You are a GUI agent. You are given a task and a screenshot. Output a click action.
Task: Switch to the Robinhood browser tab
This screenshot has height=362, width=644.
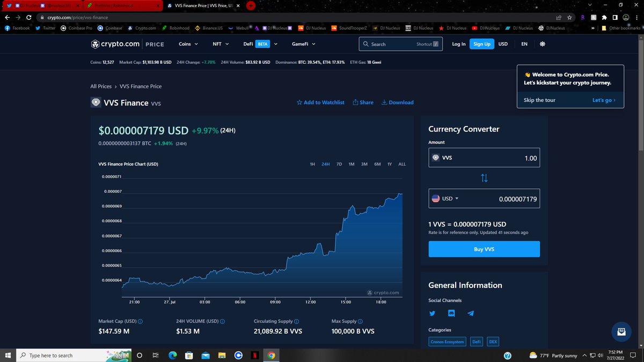[x=122, y=6]
